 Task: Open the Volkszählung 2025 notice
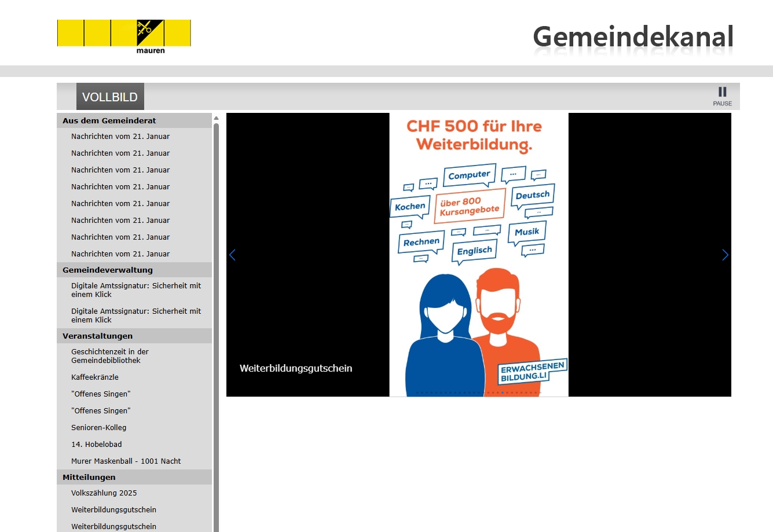(x=104, y=493)
